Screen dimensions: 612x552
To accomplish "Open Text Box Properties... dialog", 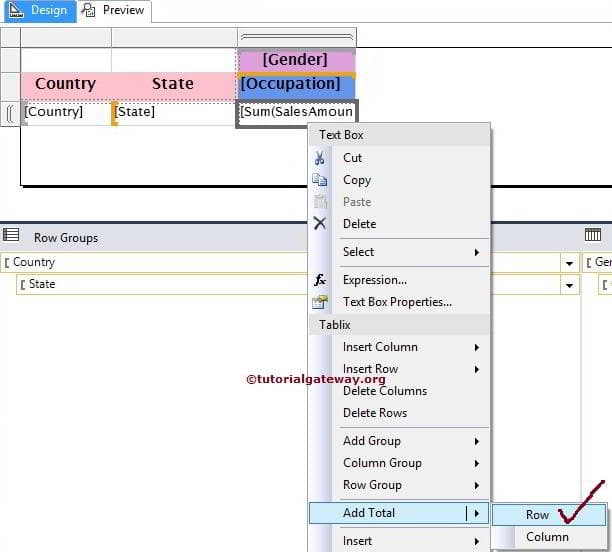I will click(399, 302).
